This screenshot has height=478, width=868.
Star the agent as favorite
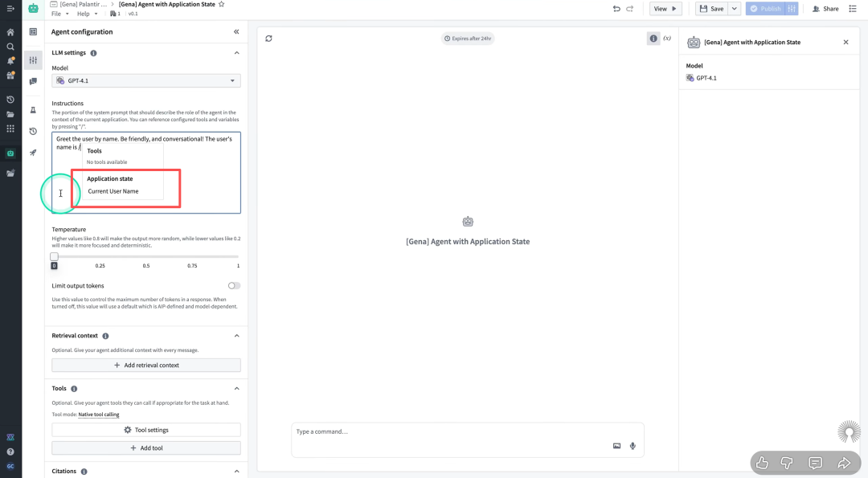coord(222,5)
